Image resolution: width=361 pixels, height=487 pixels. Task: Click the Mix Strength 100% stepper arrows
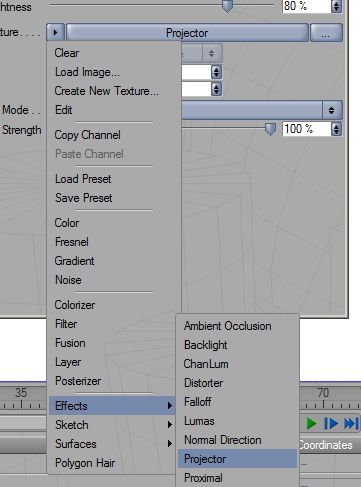click(x=336, y=129)
